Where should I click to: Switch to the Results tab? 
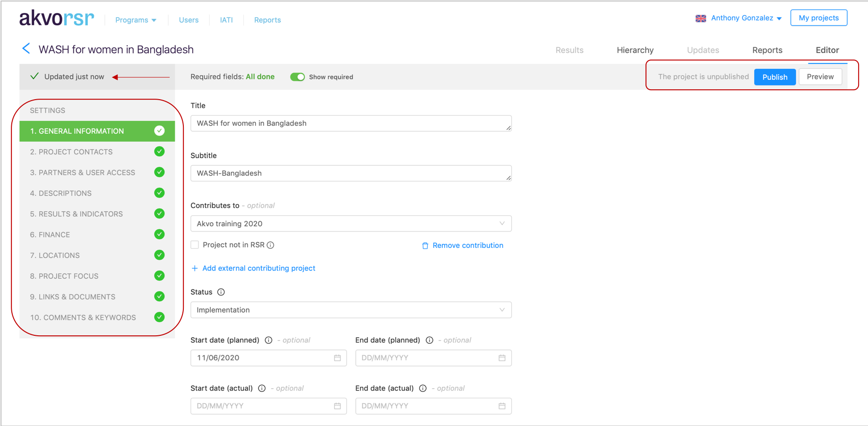coord(569,50)
